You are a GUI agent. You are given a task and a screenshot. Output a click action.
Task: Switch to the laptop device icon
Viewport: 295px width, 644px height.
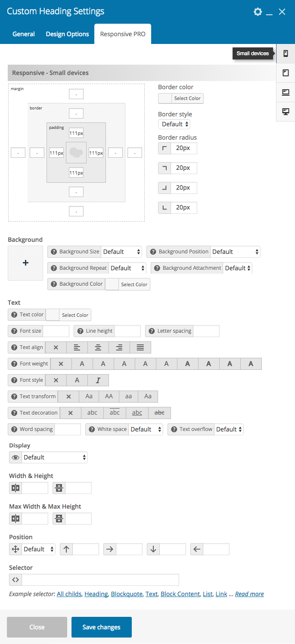click(x=286, y=92)
